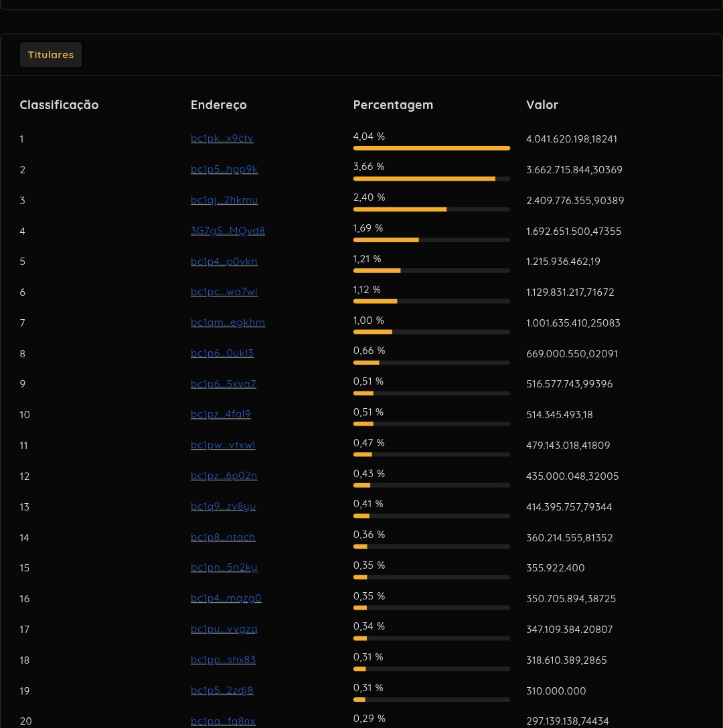Open address link bc1p4...mqzg0
The width and height of the screenshot is (723, 728).
pyautogui.click(x=226, y=598)
